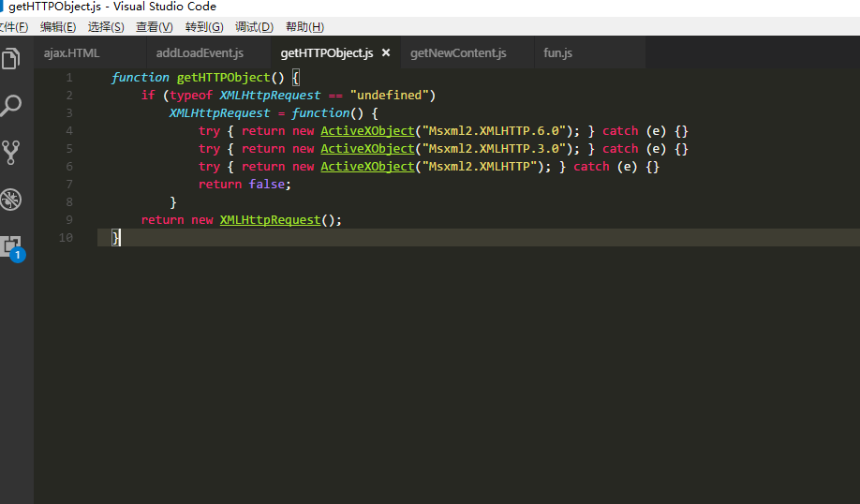Screen dimensions: 860x504
Task: Open the Search panel
Action: click(x=11, y=105)
